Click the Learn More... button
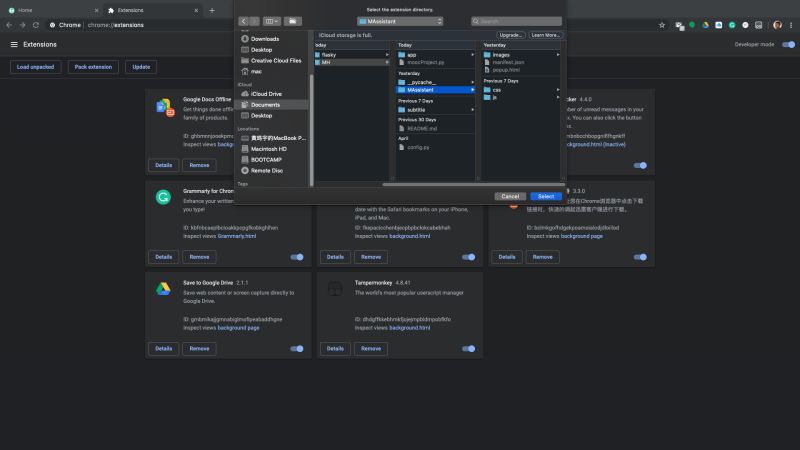 (545, 35)
